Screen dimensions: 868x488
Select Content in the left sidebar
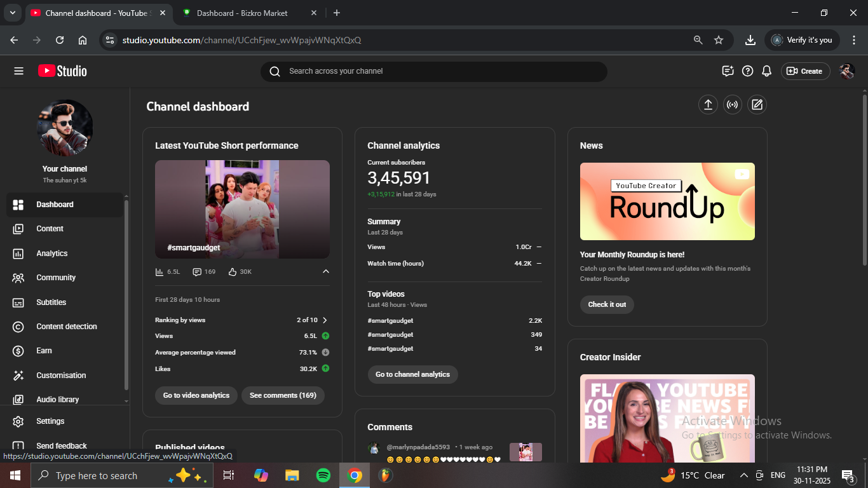50,229
